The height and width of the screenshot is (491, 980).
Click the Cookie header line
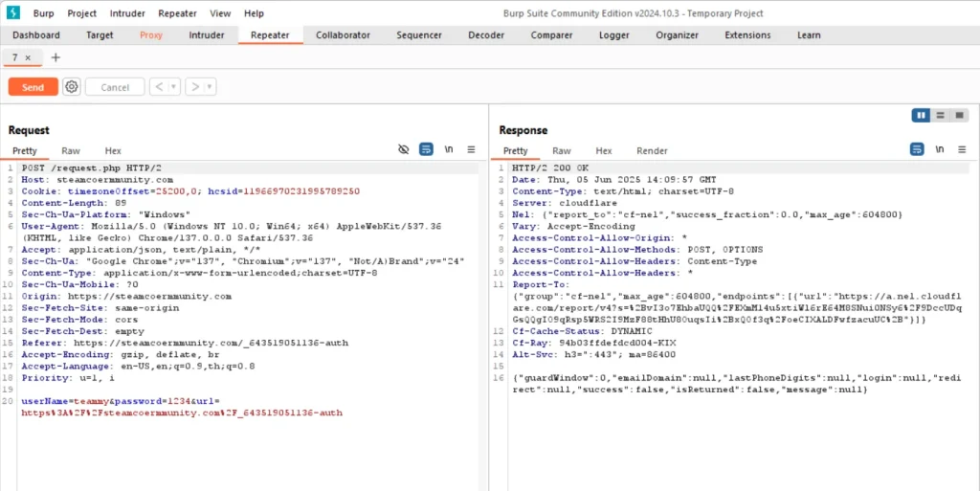(x=190, y=191)
